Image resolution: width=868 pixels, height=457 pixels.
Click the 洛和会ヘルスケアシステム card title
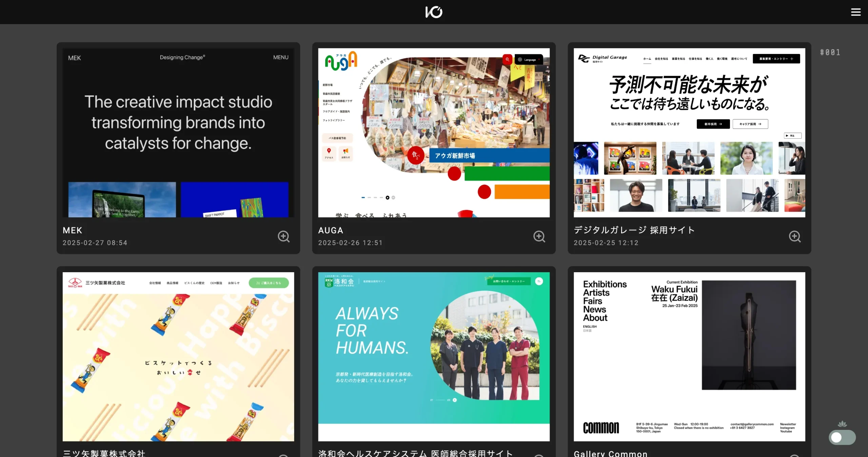point(415,453)
